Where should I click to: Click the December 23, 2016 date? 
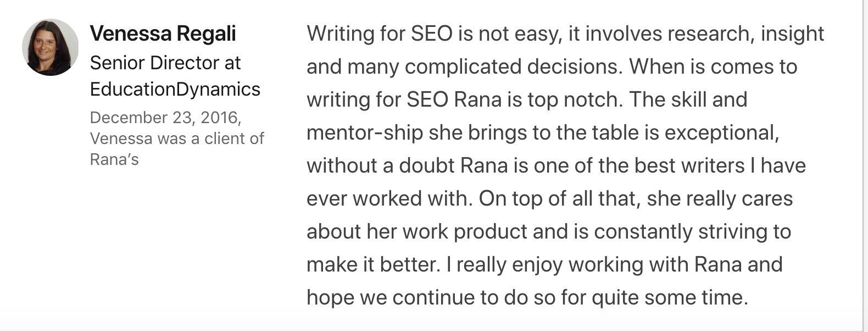165,118
